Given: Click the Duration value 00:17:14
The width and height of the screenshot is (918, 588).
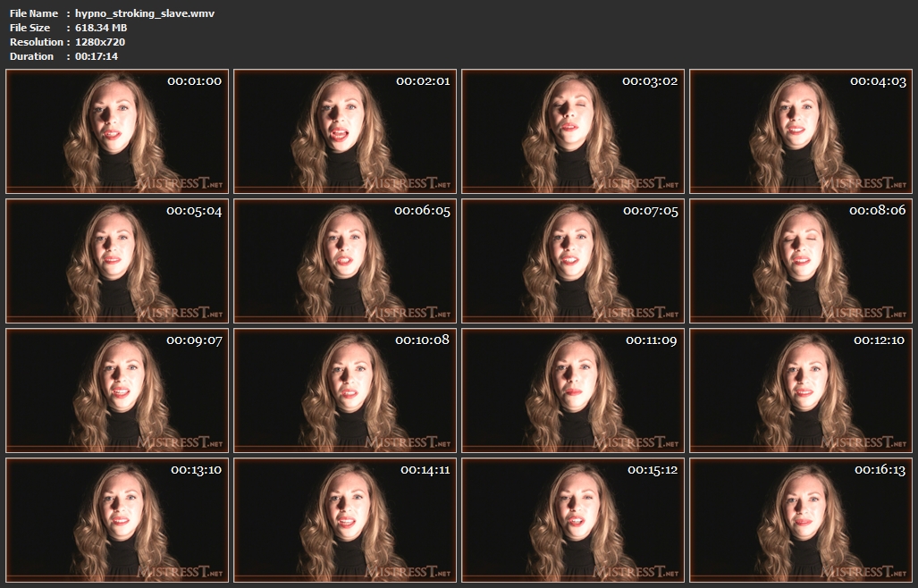Looking at the screenshot, I should [97, 56].
